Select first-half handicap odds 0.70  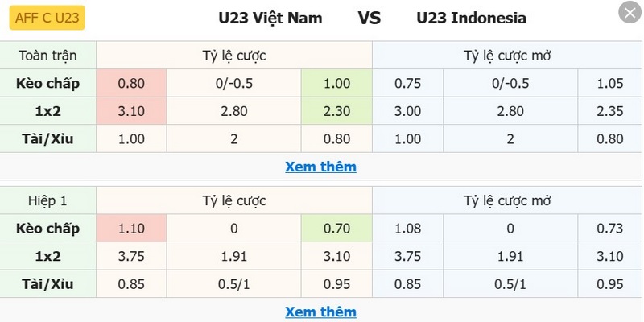[336, 229]
